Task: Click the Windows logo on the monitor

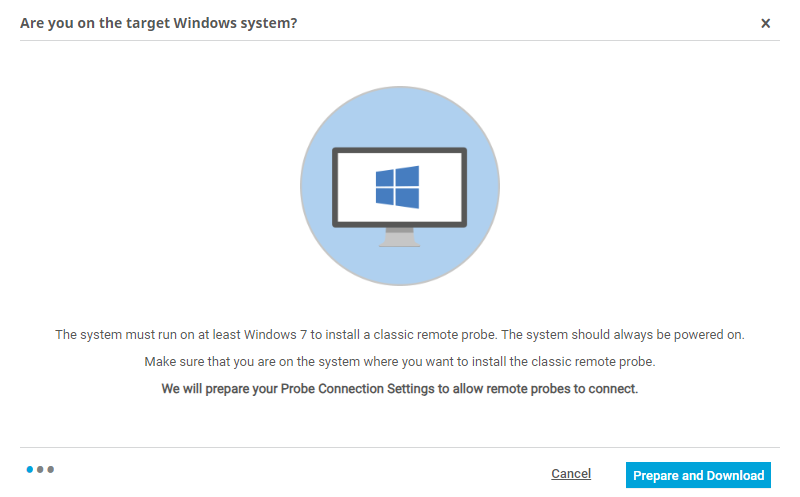Action: (397, 188)
